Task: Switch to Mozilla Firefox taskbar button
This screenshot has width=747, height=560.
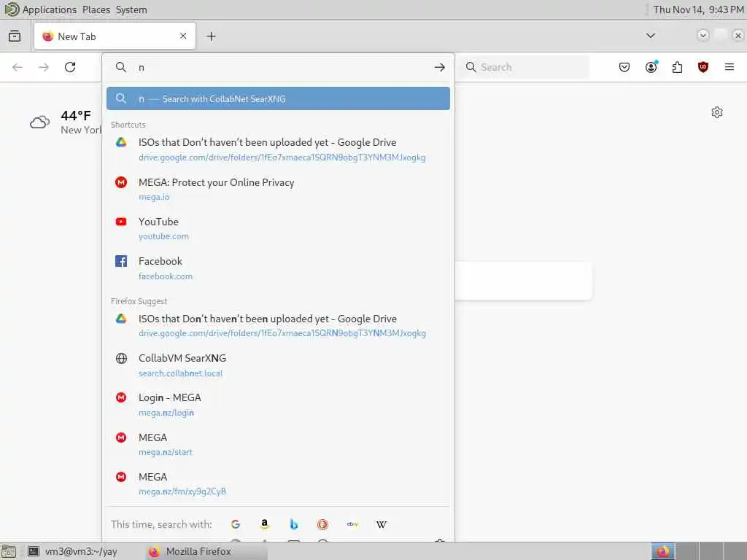Action: (206, 551)
